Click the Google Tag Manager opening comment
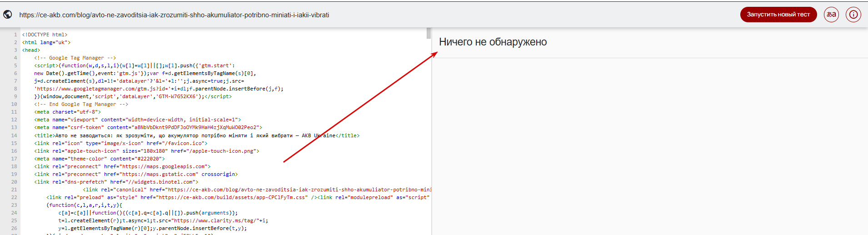This screenshot has width=868, height=235. [x=75, y=58]
